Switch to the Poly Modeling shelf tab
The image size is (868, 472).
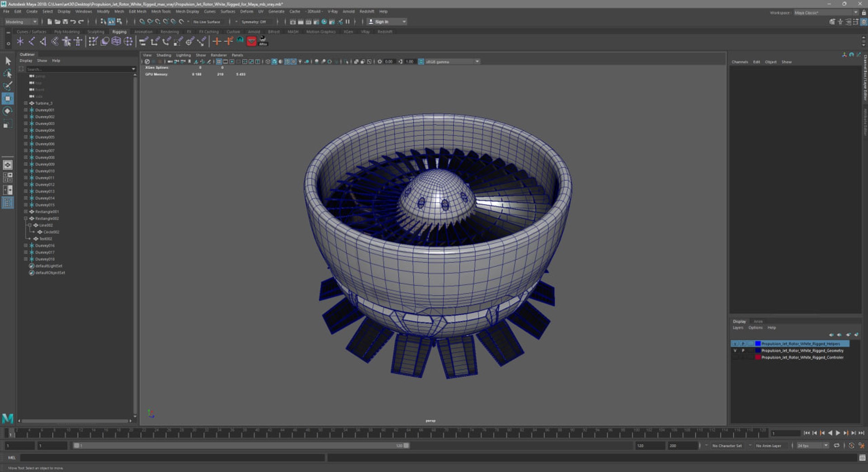click(67, 32)
